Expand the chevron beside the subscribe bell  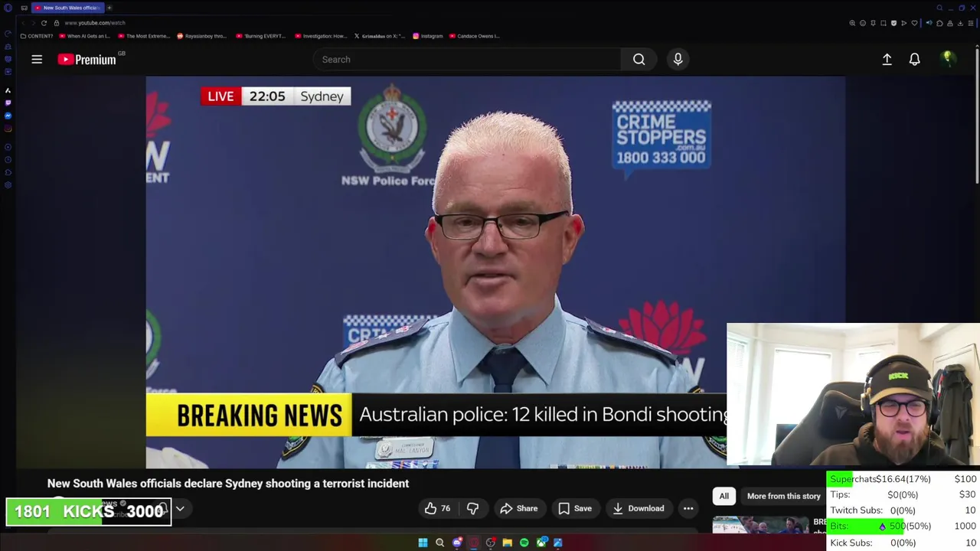click(180, 508)
